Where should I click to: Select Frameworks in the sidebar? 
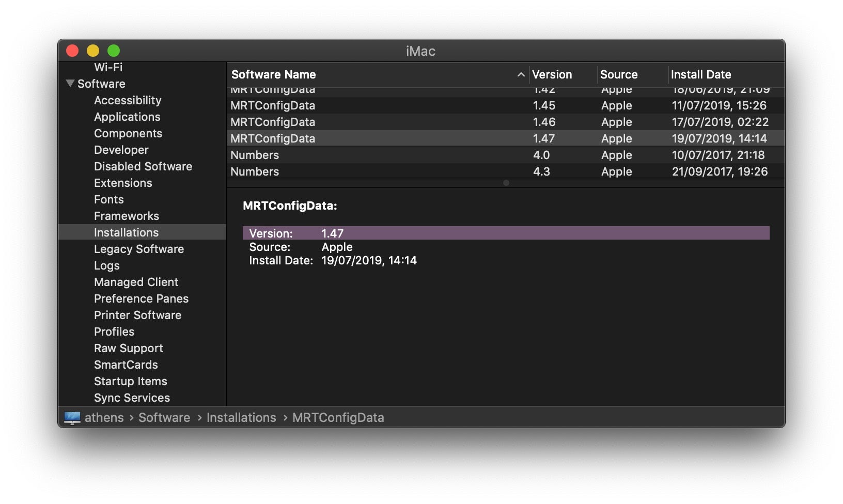(127, 216)
